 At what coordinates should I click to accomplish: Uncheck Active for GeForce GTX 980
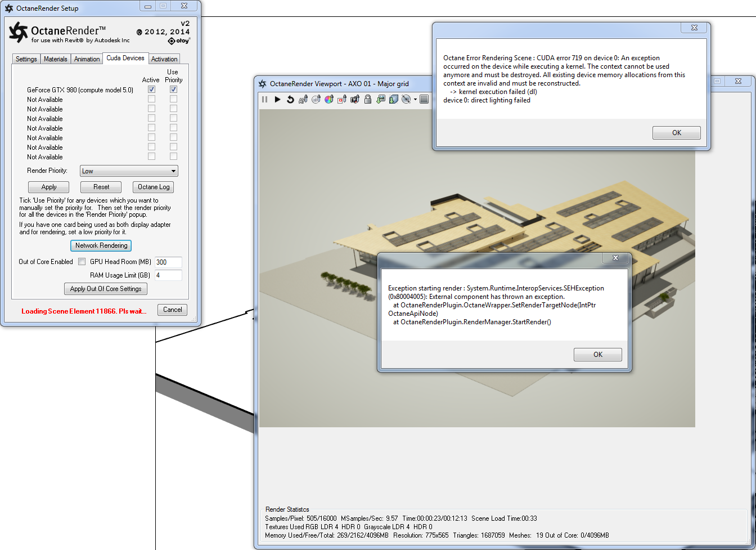(151, 90)
